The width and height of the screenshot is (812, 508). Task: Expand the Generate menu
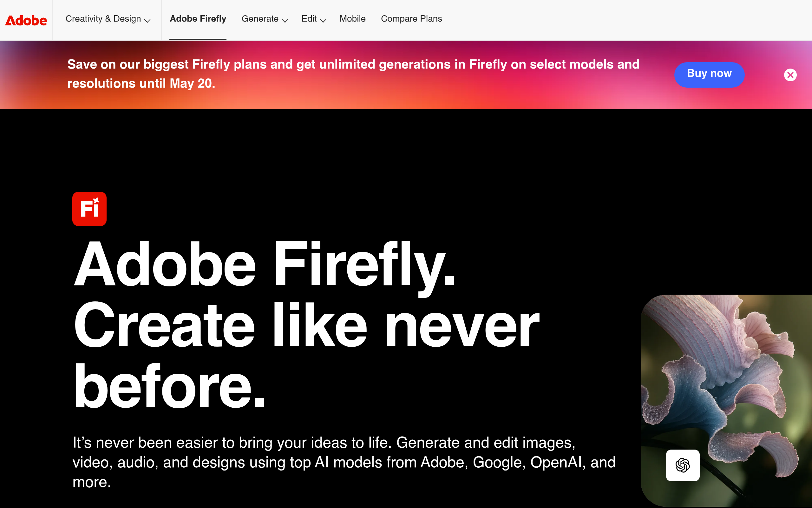(x=265, y=19)
